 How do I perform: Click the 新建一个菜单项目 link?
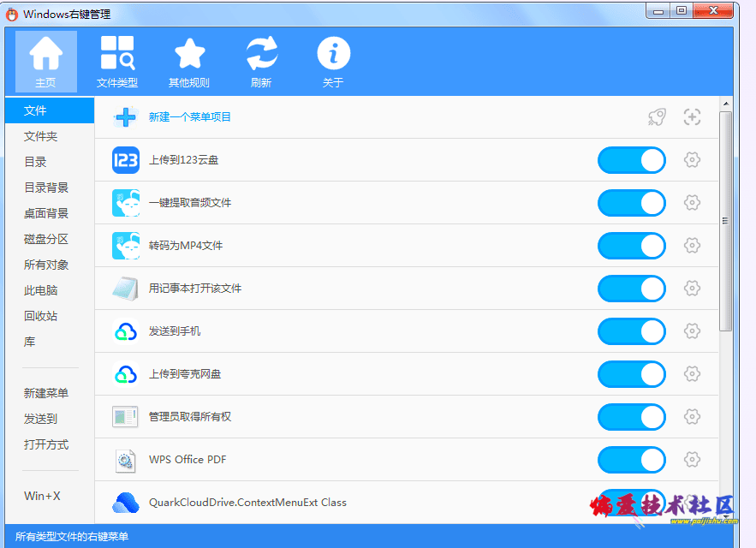click(x=189, y=117)
